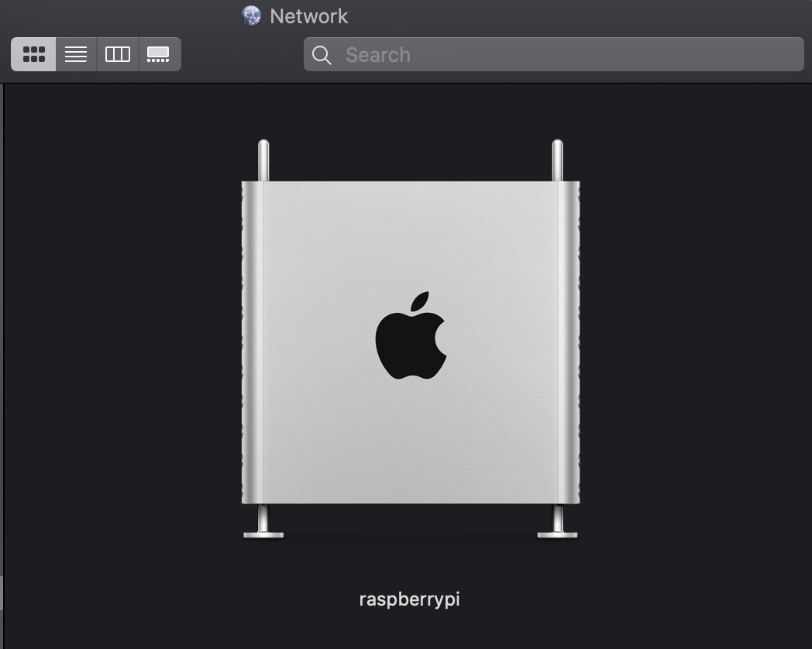Image resolution: width=812 pixels, height=649 pixels.
Task: Click the Network globe title icon
Action: point(251,15)
